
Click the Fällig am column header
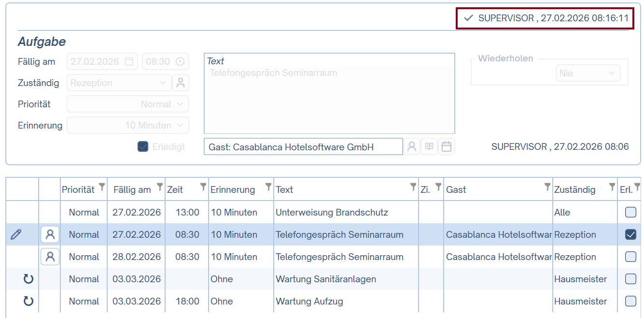coord(132,190)
